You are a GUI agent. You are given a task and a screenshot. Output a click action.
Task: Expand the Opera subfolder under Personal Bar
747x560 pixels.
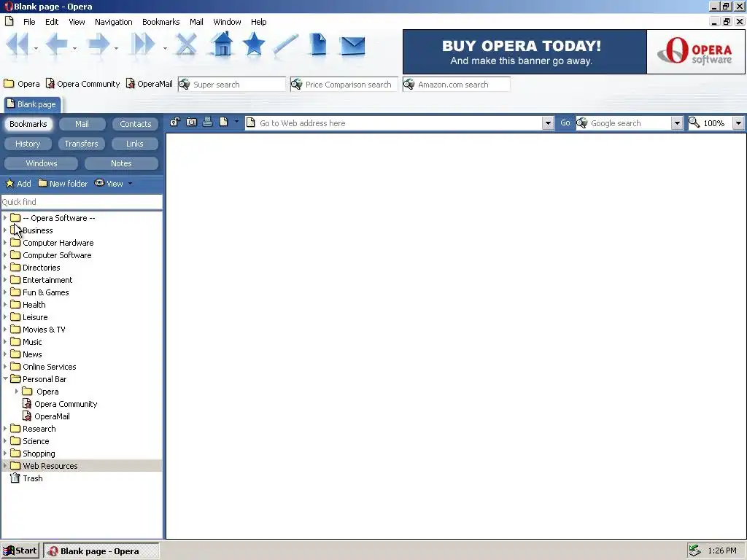pyautogui.click(x=17, y=391)
